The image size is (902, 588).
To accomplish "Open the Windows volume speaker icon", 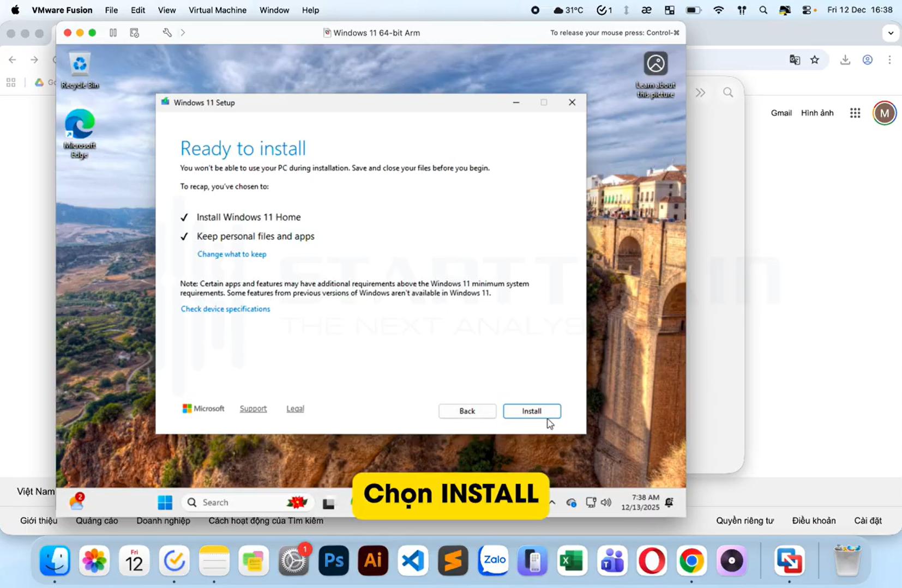I will [606, 502].
